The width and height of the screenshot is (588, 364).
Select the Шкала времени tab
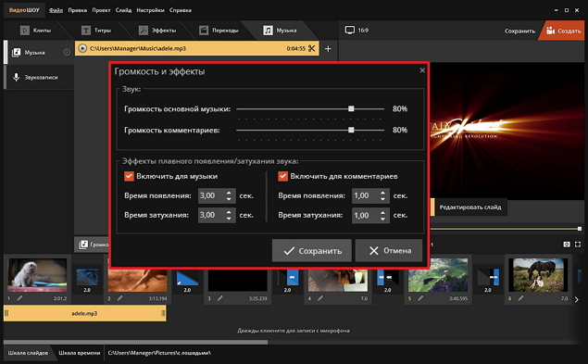click(x=80, y=353)
